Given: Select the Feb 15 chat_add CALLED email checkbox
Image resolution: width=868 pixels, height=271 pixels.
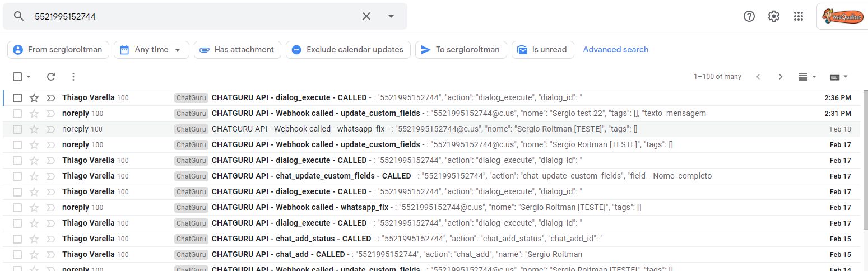Looking at the screenshot, I should 17,255.
